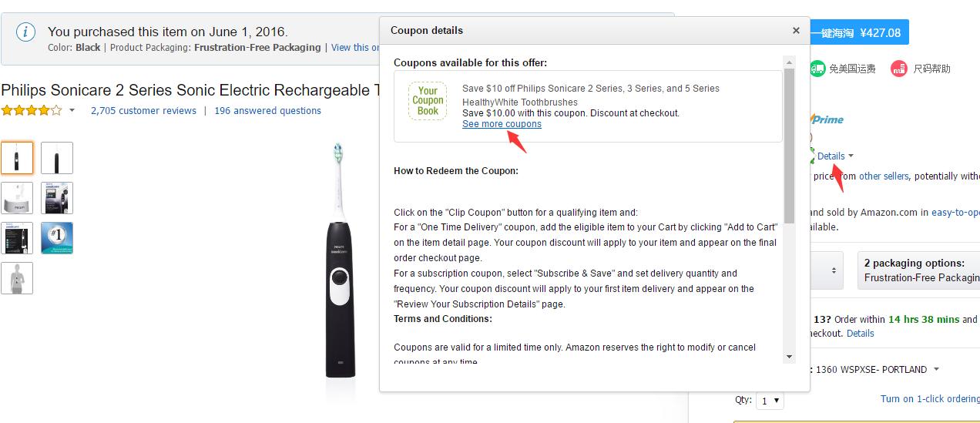Select the #1 badge product thumbnail
Screen dimensions: 980x423
pos(57,238)
